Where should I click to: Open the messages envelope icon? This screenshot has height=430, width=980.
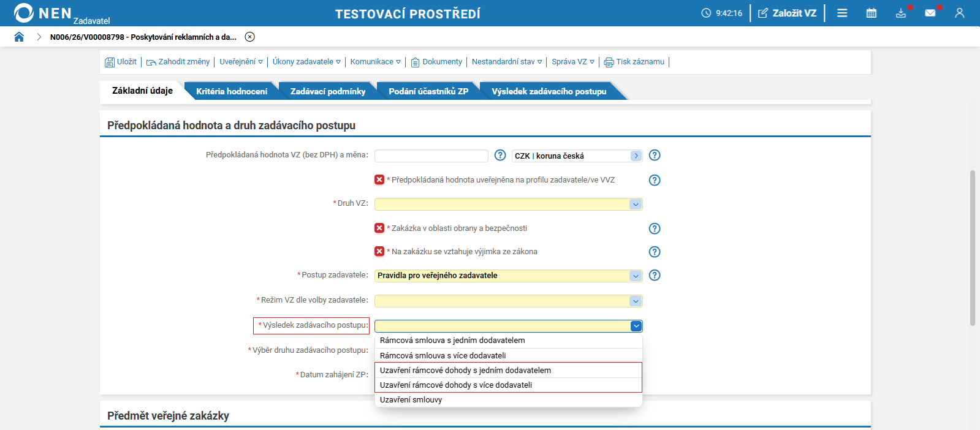(x=930, y=13)
